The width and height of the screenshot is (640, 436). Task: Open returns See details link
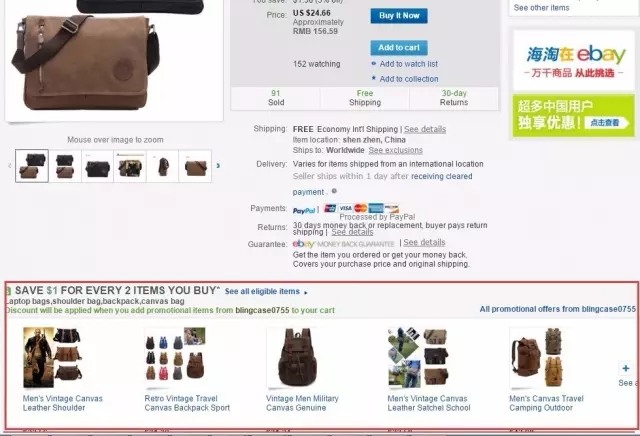tap(352, 232)
